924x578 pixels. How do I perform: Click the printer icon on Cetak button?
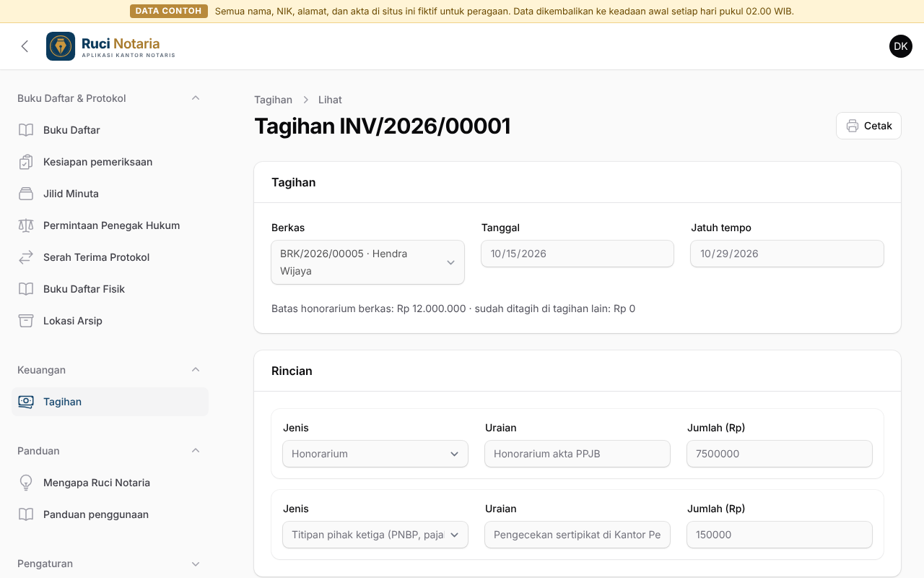click(x=853, y=126)
